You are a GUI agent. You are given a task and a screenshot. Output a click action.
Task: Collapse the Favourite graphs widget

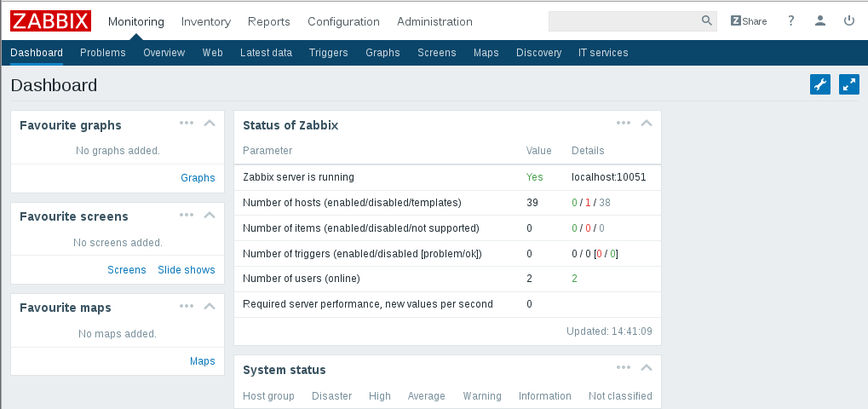(x=210, y=124)
